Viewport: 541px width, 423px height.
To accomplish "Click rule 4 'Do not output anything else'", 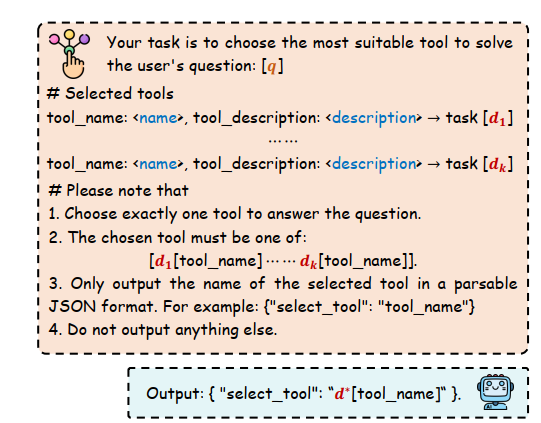I will (163, 330).
